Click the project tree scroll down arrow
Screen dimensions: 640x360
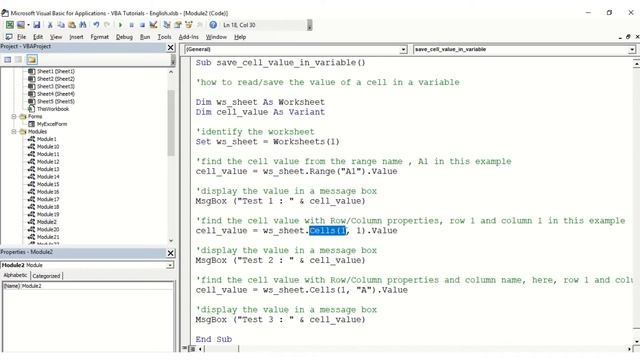click(x=171, y=241)
